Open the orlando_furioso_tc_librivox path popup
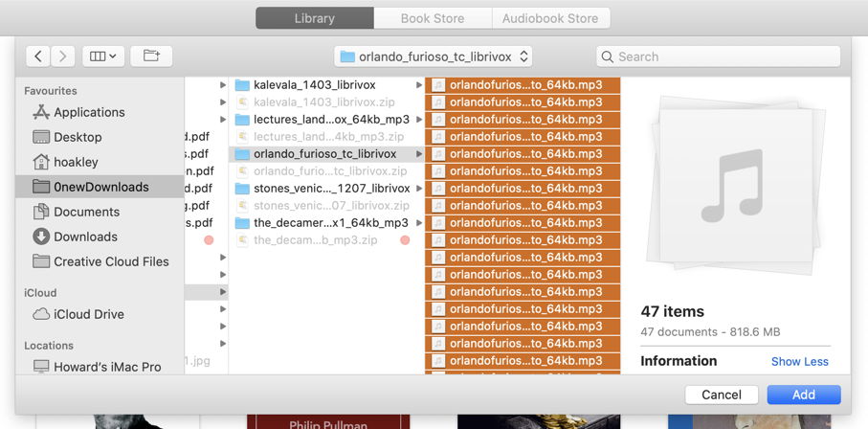 433,56
